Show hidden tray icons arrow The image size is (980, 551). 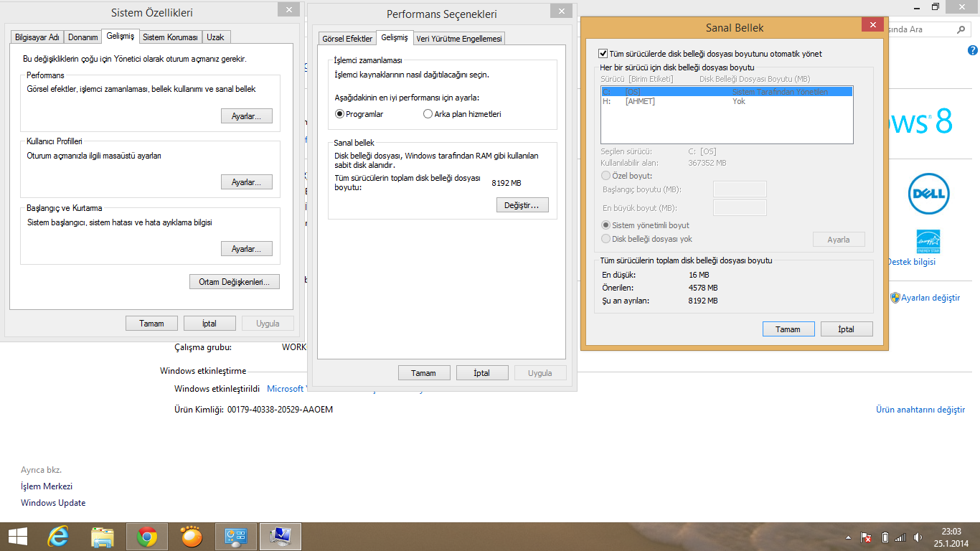pos(849,537)
